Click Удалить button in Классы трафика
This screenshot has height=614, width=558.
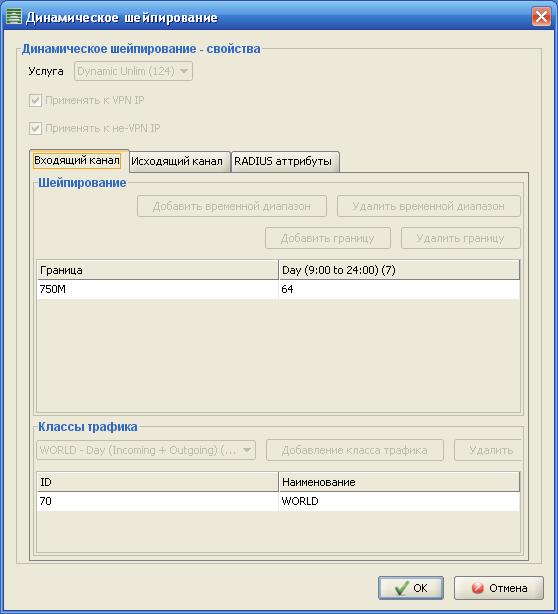tap(488, 450)
